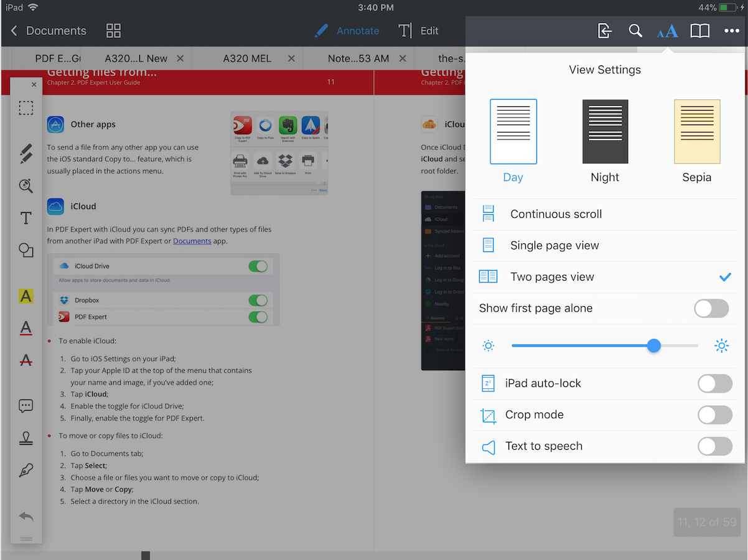
Task: Open search with the magnifier toolbar icon
Action: pyautogui.click(x=635, y=30)
